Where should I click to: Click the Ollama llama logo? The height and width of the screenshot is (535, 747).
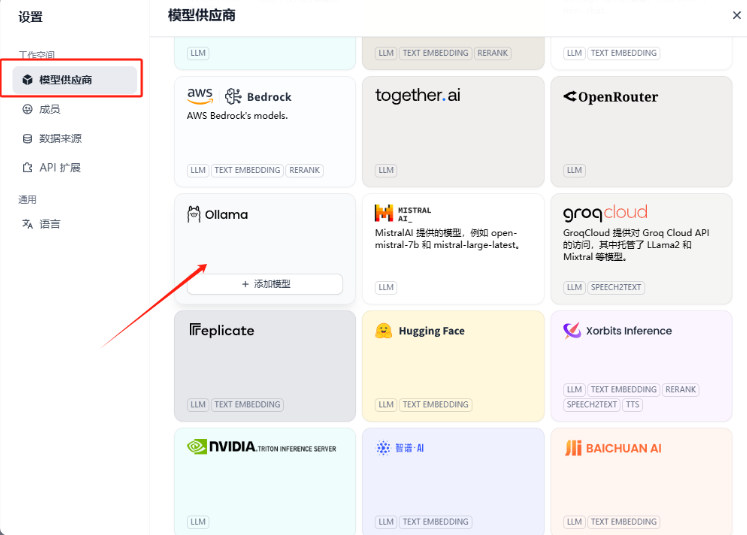[193, 214]
